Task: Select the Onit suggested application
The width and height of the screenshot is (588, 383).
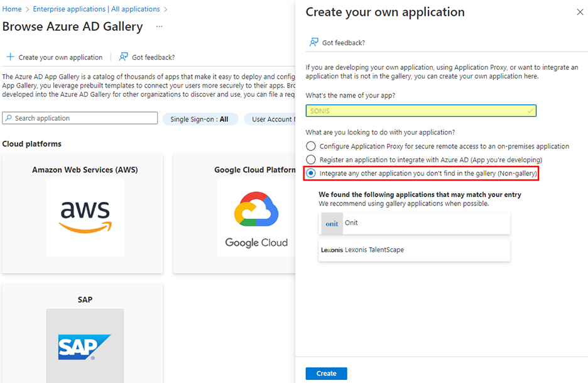Action: tap(414, 223)
